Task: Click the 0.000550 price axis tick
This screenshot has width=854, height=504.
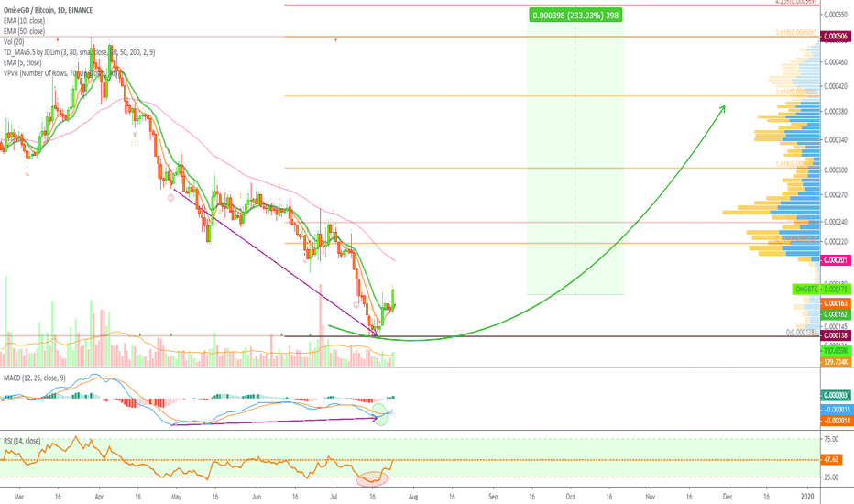Action: pyautogui.click(x=836, y=15)
